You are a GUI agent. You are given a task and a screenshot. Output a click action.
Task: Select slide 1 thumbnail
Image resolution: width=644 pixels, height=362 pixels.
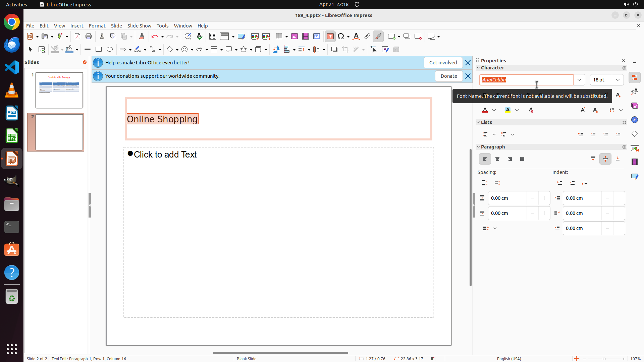point(59,90)
